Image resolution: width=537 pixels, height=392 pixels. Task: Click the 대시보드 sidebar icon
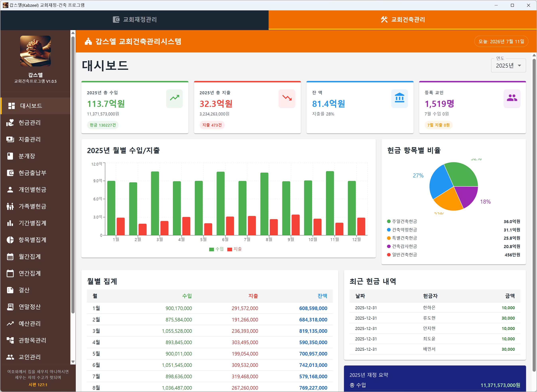[x=11, y=106]
